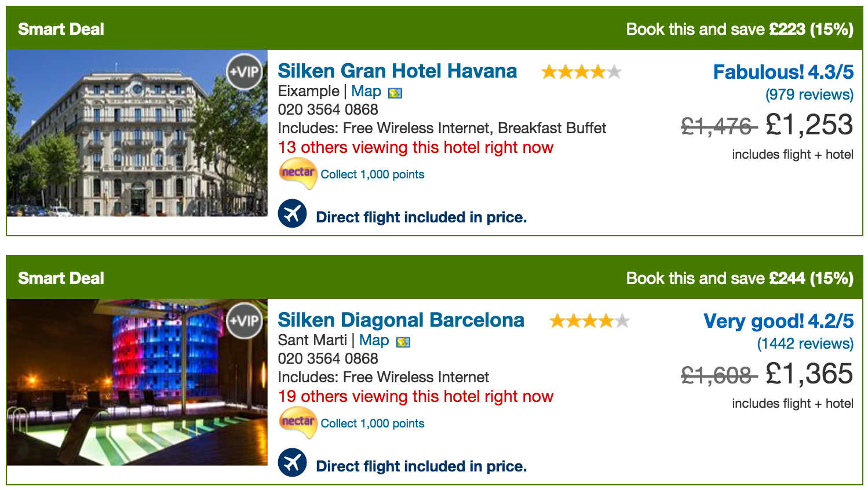
Task: Click airplane icon in the Diagonal Barcelona listing
Action: [x=293, y=463]
